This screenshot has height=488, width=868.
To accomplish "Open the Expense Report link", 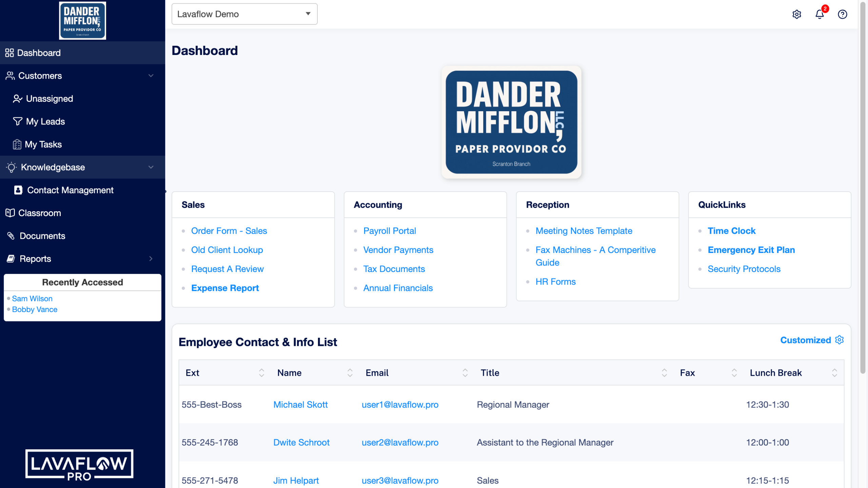I will 225,288.
